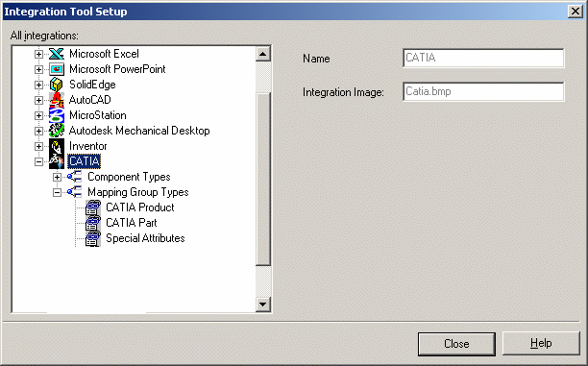Click the AutoCAD icon
588x366 pixels.
pos(57,100)
